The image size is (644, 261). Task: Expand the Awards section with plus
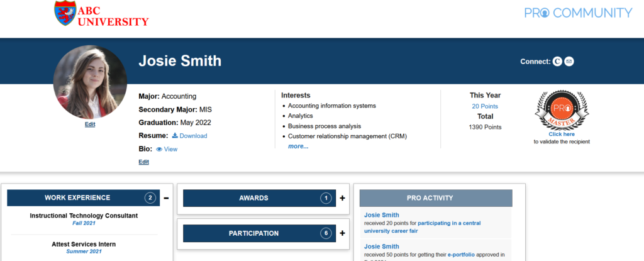342,198
